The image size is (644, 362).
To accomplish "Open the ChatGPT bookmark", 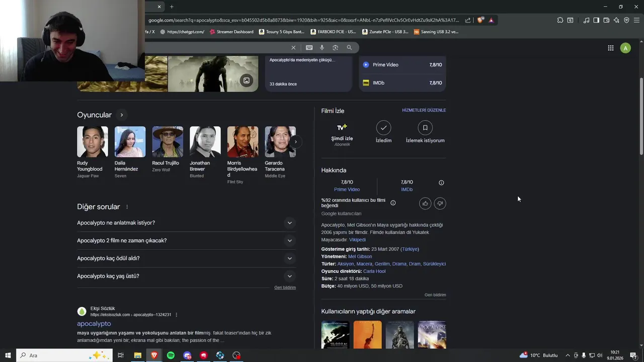I will [182, 32].
